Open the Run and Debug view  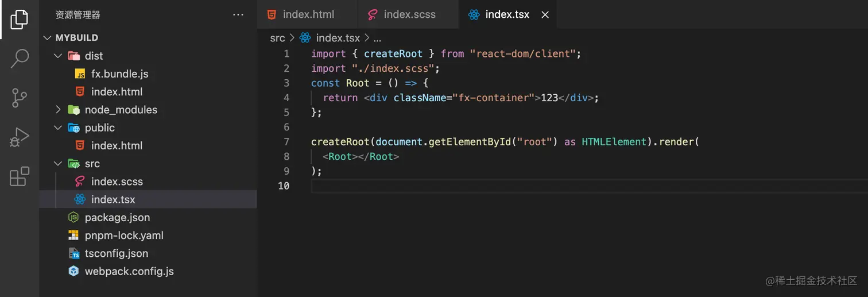point(19,137)
